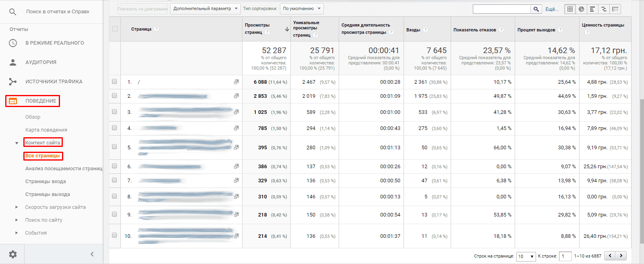The image size is (644, 264).
Task: Tick the select-all checkbox in table header
Action: (115, 29)
